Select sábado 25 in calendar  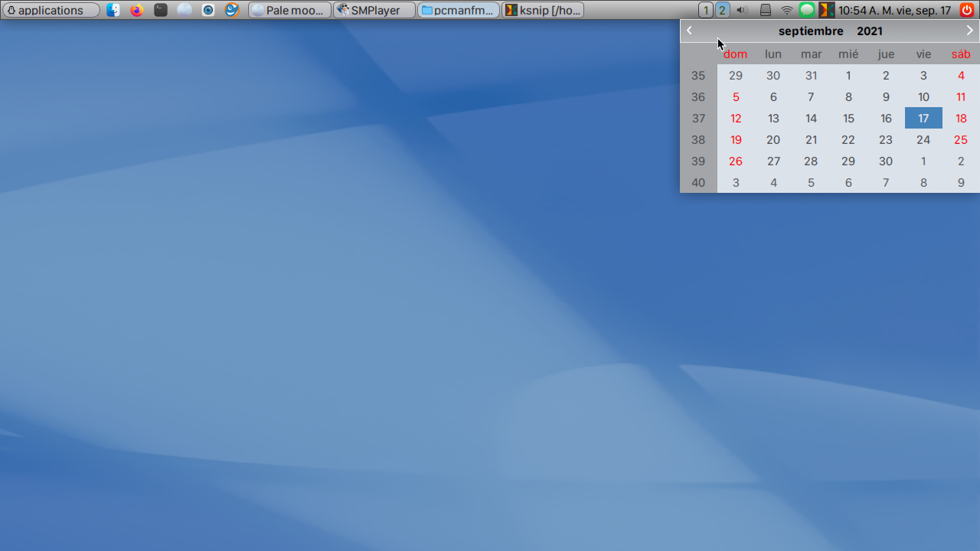click(961, 139)
